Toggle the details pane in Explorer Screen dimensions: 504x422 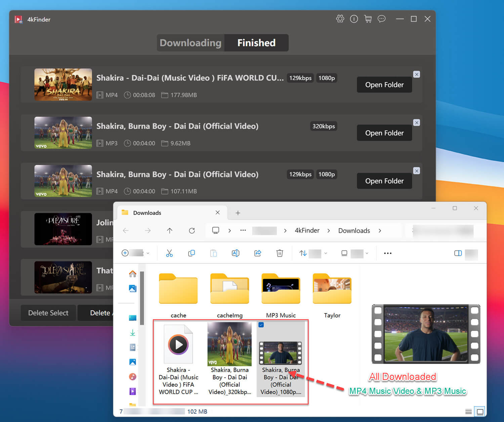coord(458,253)
